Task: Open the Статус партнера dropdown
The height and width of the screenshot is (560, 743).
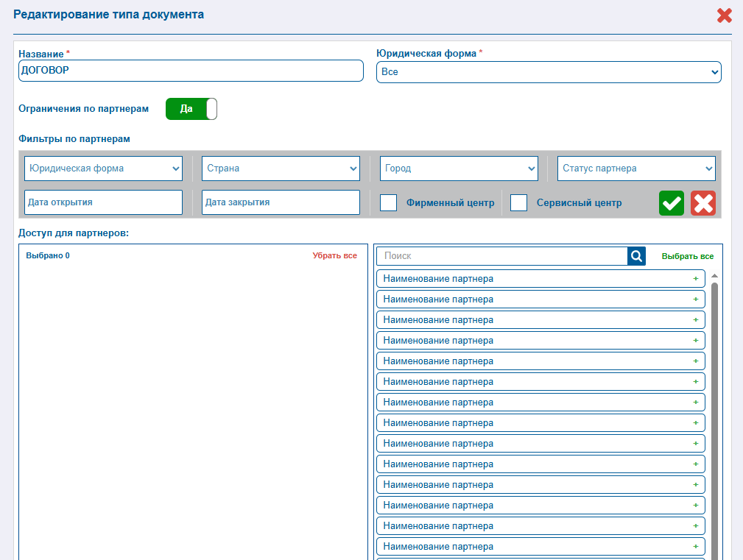Action: [636, 169]
